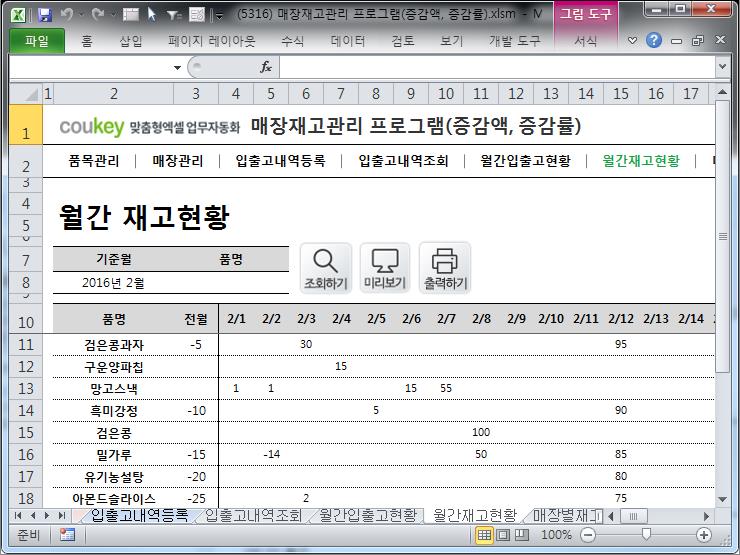
Task: Switch to Normal view icon in status bar
Action: pos(484,535)
